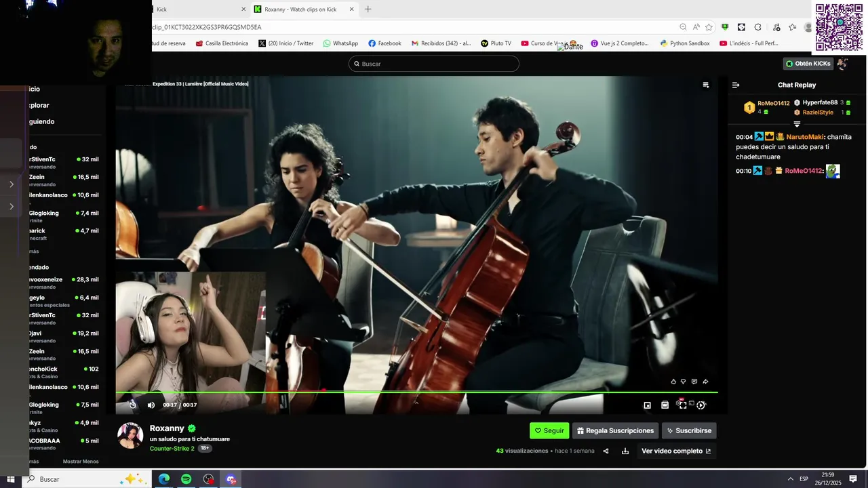Open the channel row showing 102 viewers
The height and width of the screenshot is (488, 868).
[64, 373]
